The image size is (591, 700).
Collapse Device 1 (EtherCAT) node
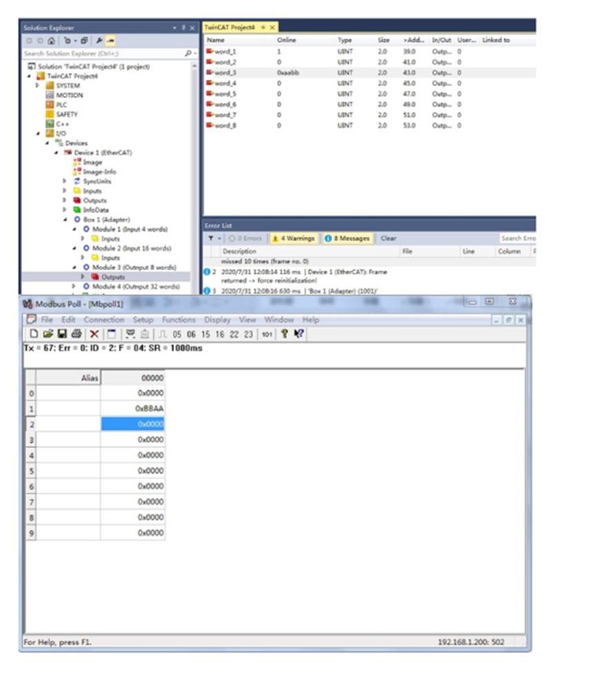[x=56, y=153]
